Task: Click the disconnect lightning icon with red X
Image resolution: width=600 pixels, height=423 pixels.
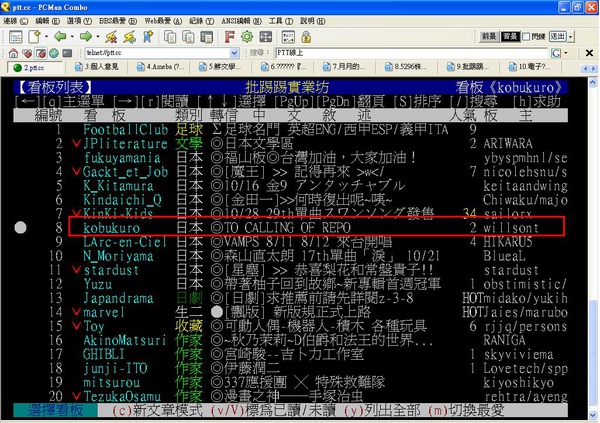Action: coord(111,37)
